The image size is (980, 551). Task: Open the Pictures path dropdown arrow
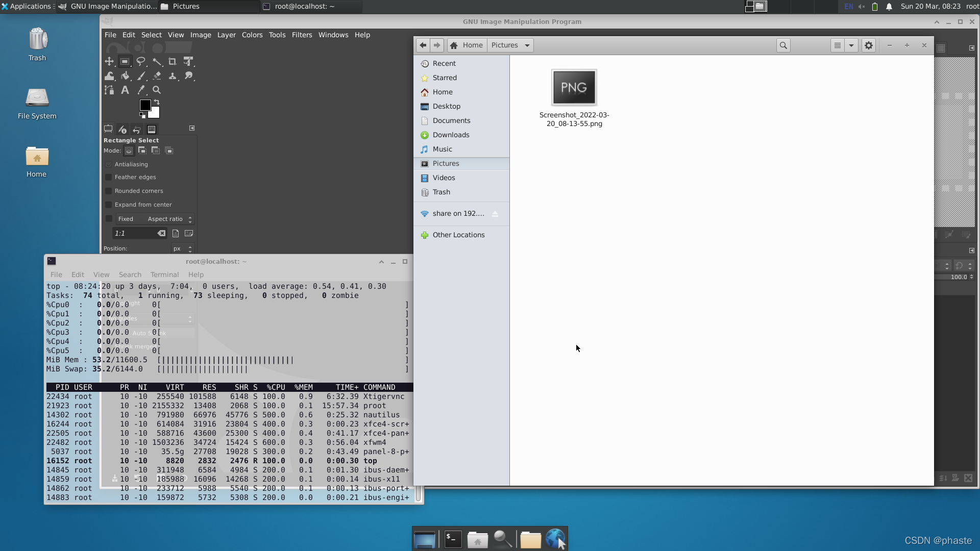click(x=527, y=45)
